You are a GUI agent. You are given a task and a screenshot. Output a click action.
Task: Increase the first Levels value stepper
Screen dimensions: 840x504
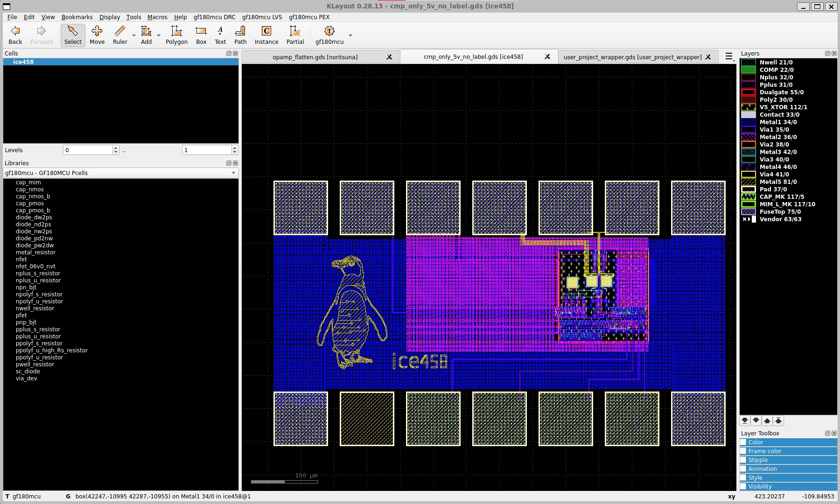[x=116, y=147]
